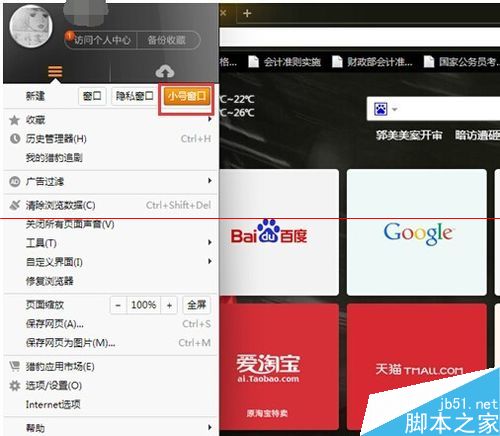Click the browser address bar
This screenshot has width=500, height=436.
[x=360, y=37]
